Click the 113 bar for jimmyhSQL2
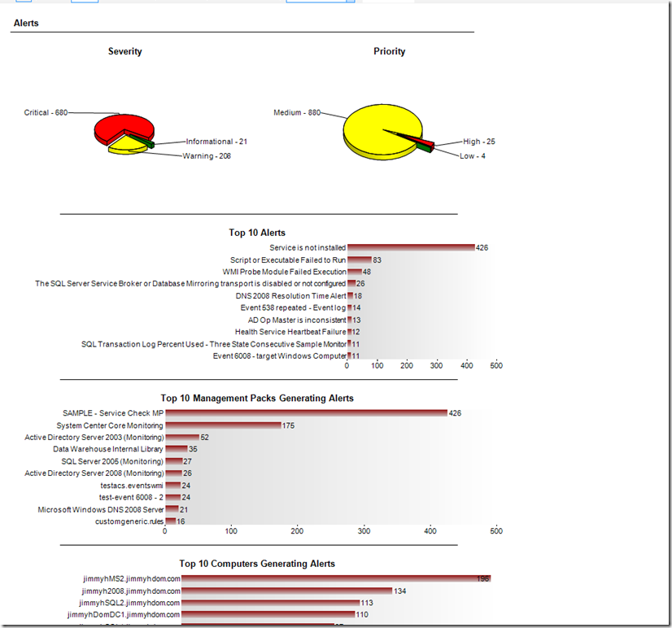The image size is (672, 628). tap(270, 603)
